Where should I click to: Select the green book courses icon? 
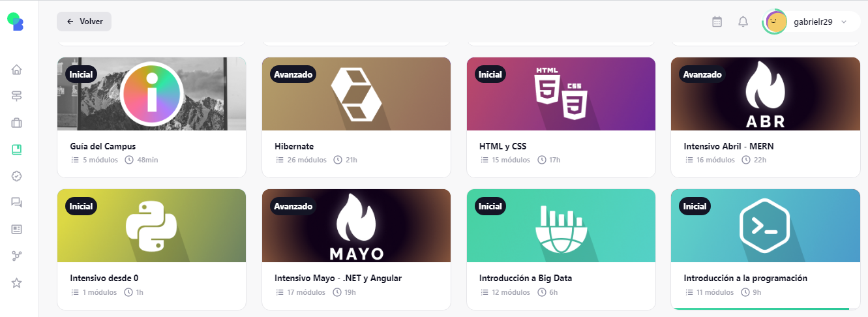coord(17,149)
